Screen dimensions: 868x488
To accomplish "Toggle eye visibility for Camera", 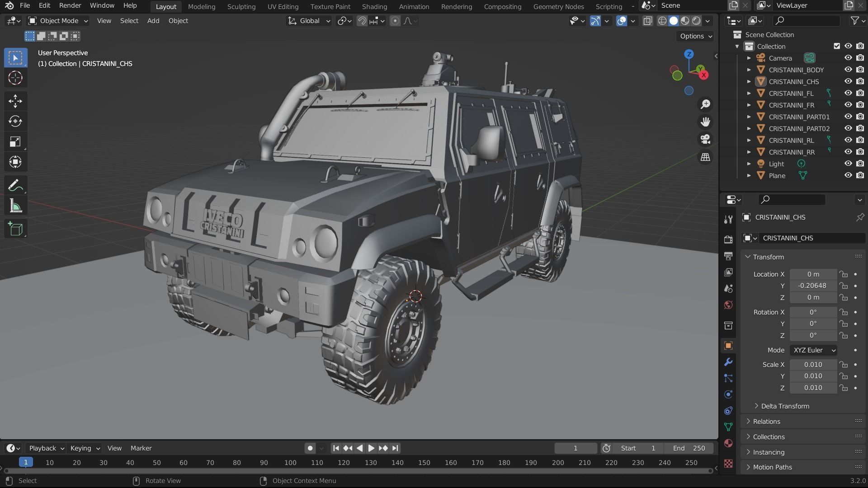I will coord(848,58).
